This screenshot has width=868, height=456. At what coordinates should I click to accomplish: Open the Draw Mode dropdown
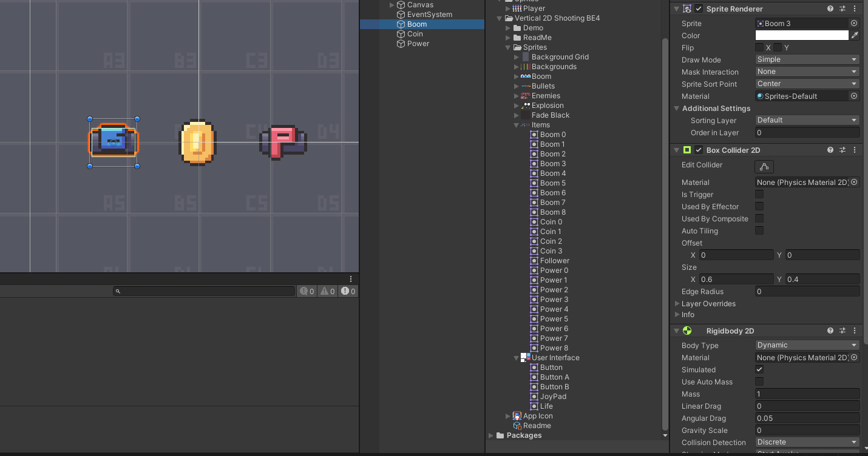(x=807, y=59)
